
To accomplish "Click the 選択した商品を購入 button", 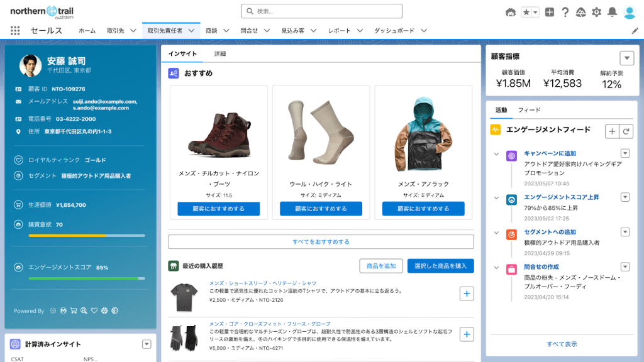I will (440, 266).
